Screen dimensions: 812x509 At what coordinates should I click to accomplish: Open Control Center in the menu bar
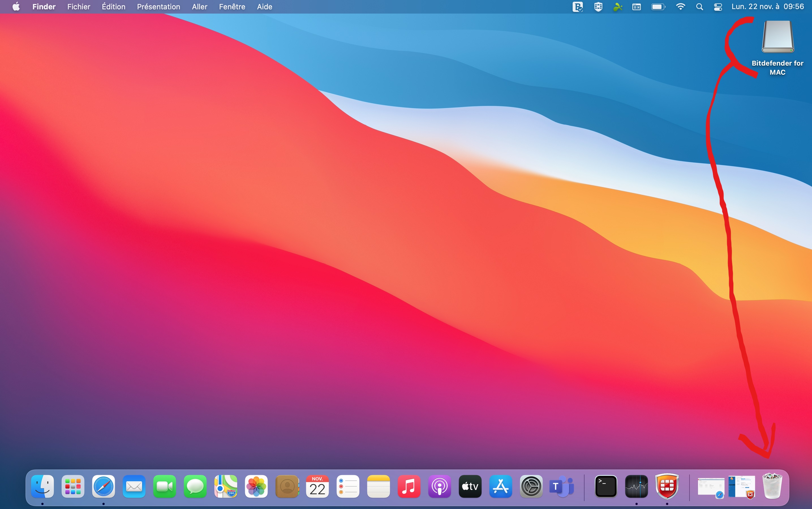point(718,7)
